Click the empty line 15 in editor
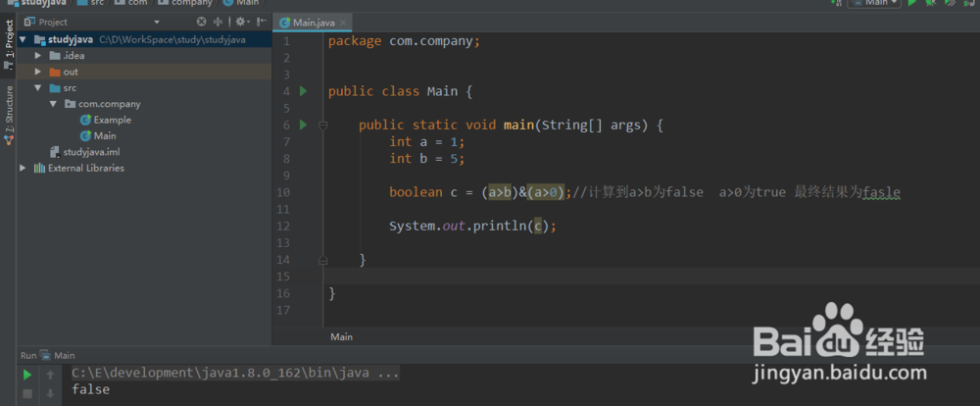The height and width of the screenshot is (406, 980). (x=652, y=277)
